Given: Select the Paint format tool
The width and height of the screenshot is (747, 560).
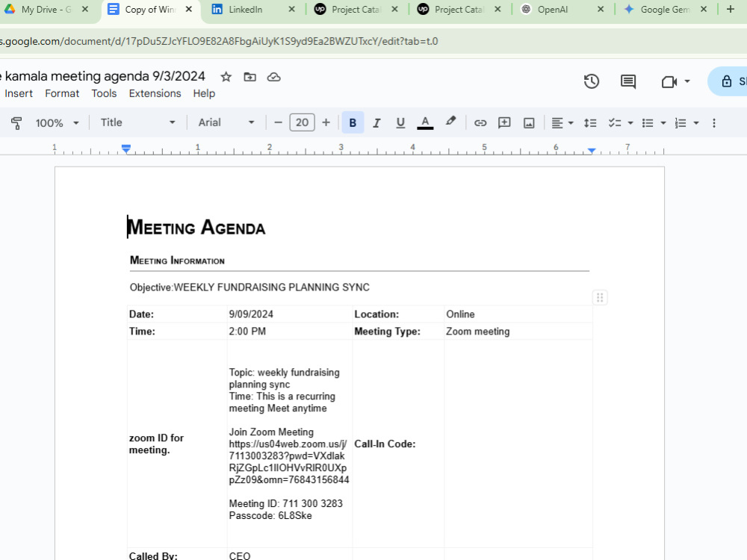Looking at the screenshot, I should (16, 123).
